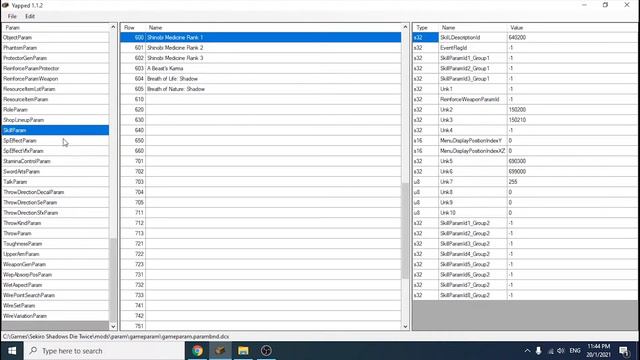Open the OBS Studio taskbar icon

point(266,351)
